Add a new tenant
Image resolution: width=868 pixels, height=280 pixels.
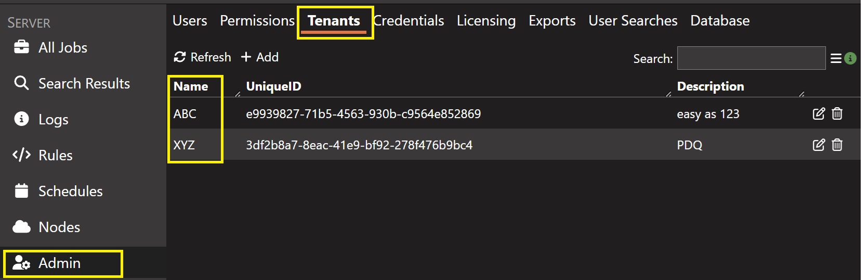[x=260, y=57]
